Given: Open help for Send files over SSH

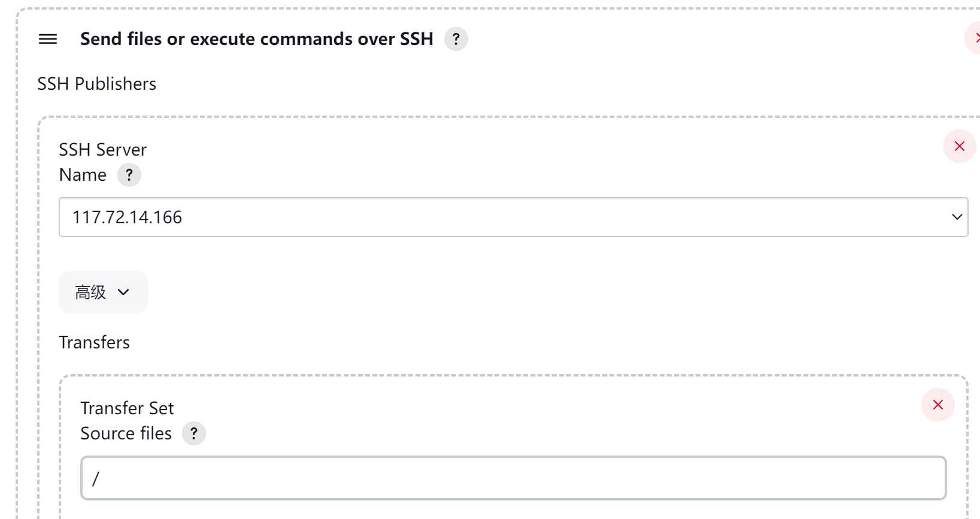Looking at the screenshot, I should pos(455,39).
